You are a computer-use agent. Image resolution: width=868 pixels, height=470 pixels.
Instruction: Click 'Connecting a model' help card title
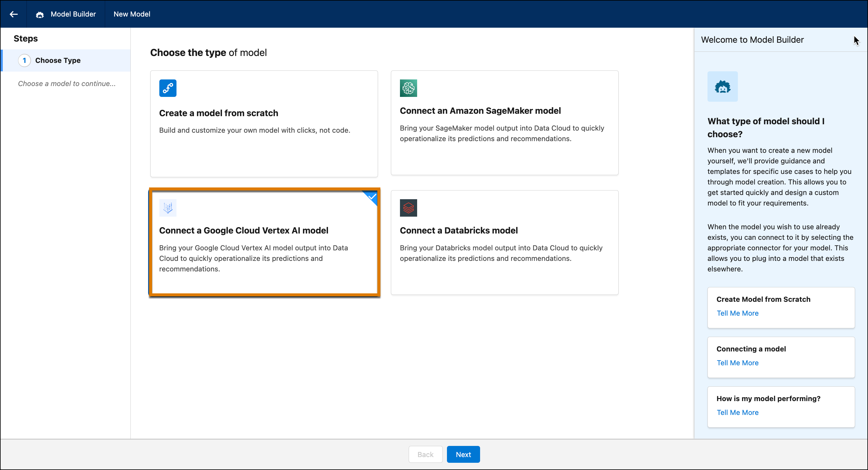pyautogui.click(x=751, y=349)
